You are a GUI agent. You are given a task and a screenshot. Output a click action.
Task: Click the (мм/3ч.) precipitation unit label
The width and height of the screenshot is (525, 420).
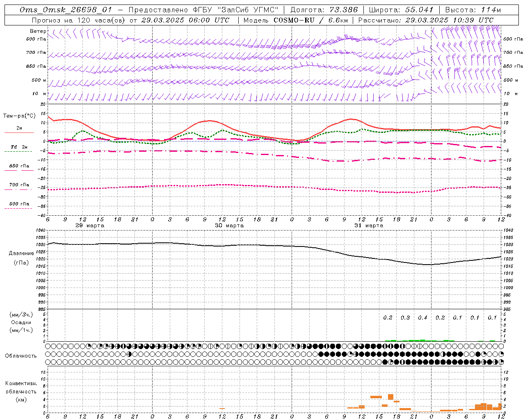[21, 315]
